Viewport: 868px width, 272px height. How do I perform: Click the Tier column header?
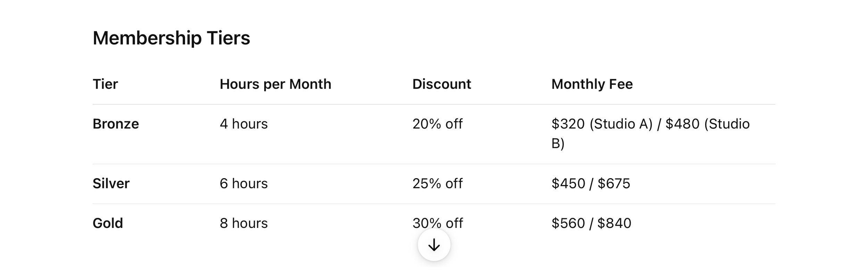point(105,84)
